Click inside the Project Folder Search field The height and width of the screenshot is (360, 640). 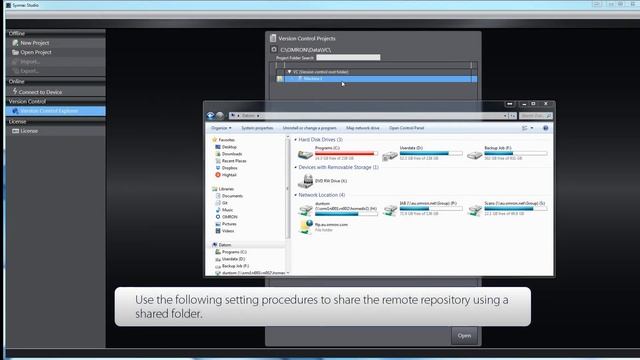348,58
